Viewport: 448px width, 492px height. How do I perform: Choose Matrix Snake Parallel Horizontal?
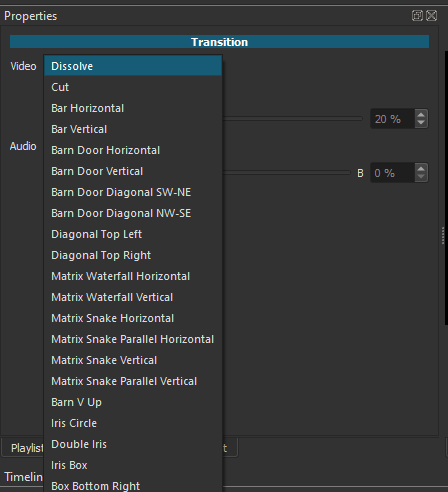[x=133, y=339]
